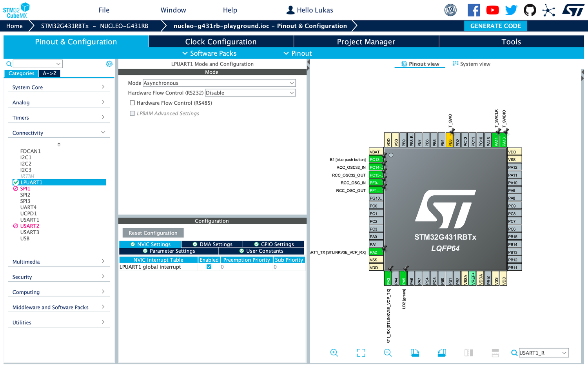Open the Facebook icon link
The height and width of the screenshot is (368, 588).
coord(474,10)
